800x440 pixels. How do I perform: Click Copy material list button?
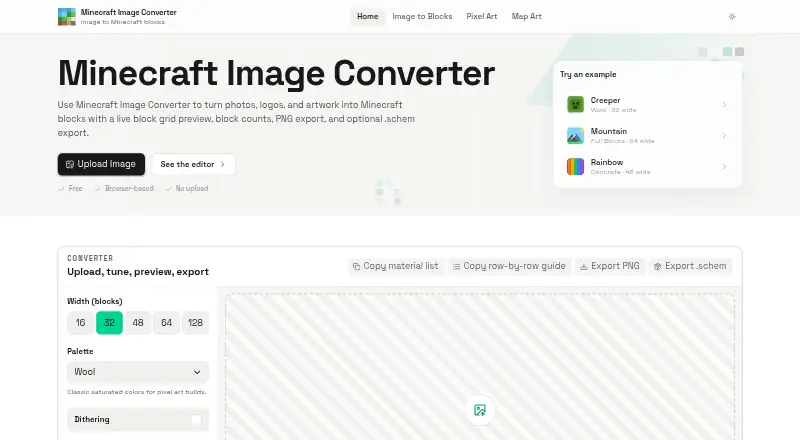coord(396,266)
